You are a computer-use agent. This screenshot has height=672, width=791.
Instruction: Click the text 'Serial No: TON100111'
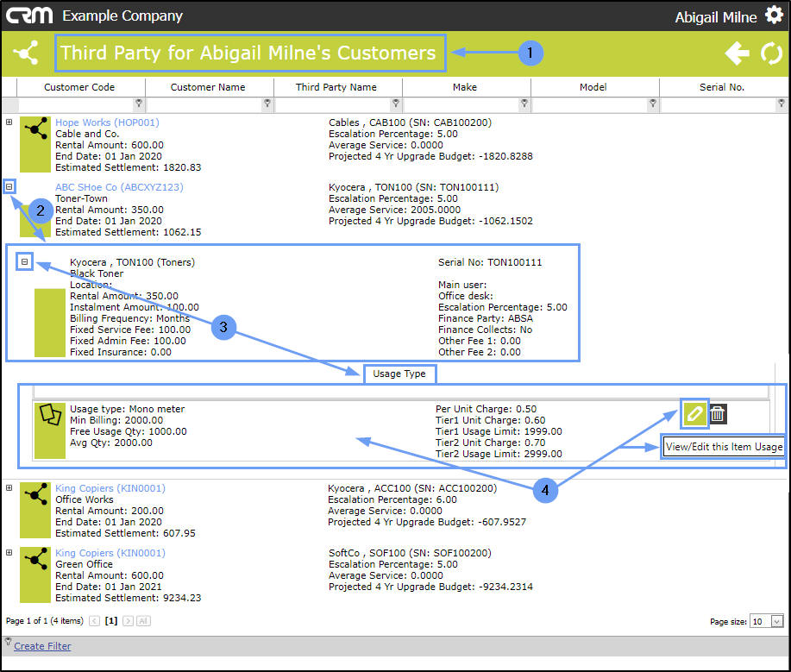[x=490, y=262]
